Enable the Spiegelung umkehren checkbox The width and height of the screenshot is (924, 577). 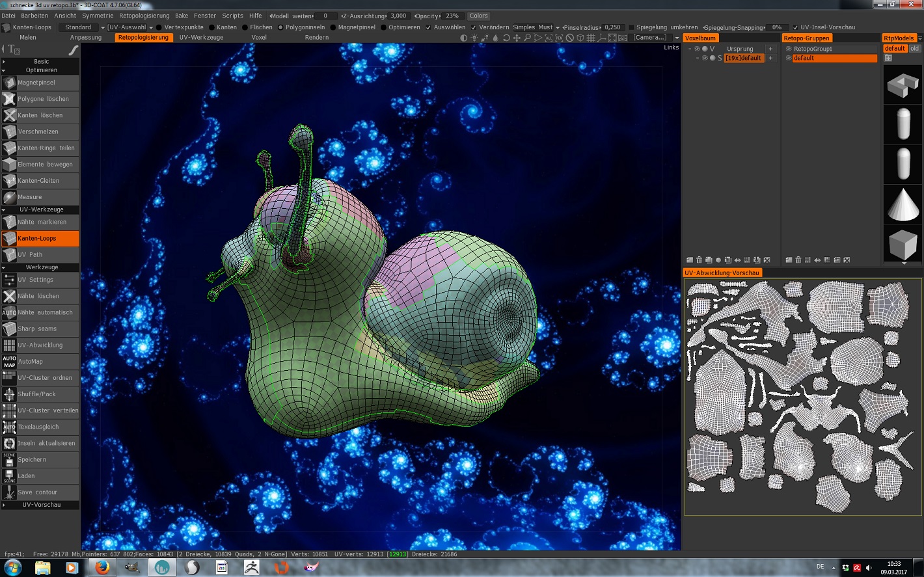[631, 27]
